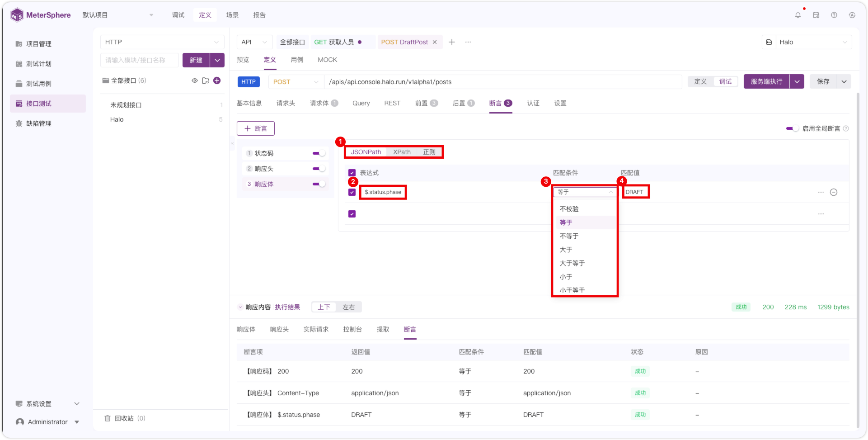Open the tab bar more-options ellipsis

pyautogui.click(x=468, y=42)
